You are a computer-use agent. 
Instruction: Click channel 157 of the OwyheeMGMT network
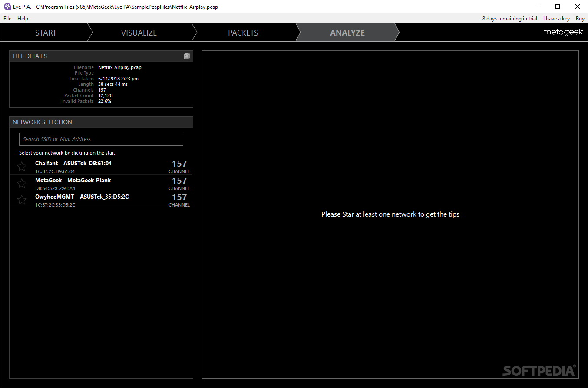[x=179, y=197]
